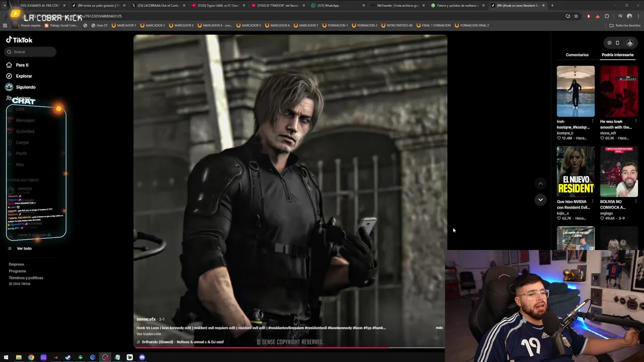Switch to the Fixture y partidos tab

point(457,6)
